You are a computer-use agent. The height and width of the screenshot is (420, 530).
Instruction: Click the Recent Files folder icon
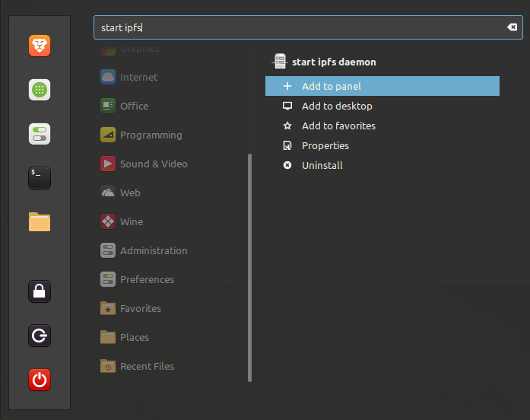pyautogui.click(x=108, y=366)
